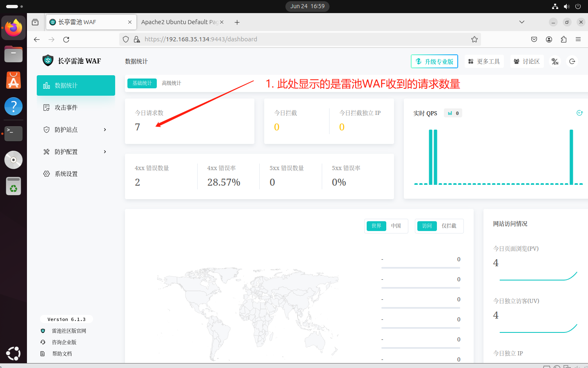Click the refresh icon on real-time QPS card

(579, 113)
